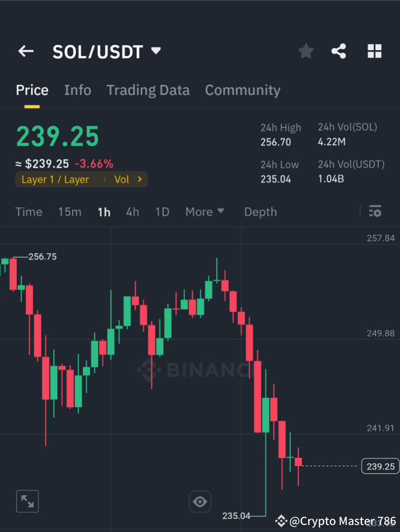Switch to the Trading Data tab
Screen dimensions: 400x532
point(148,89)
